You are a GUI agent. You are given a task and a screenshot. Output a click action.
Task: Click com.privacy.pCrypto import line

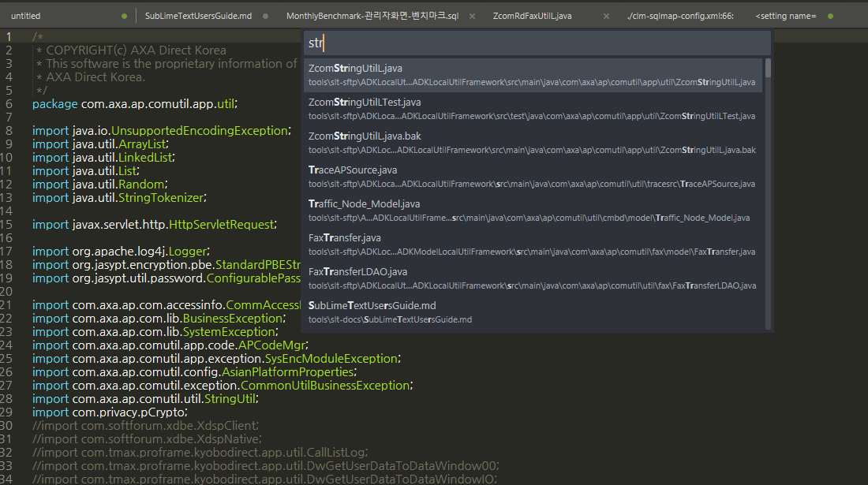click(x=110, y=412)
